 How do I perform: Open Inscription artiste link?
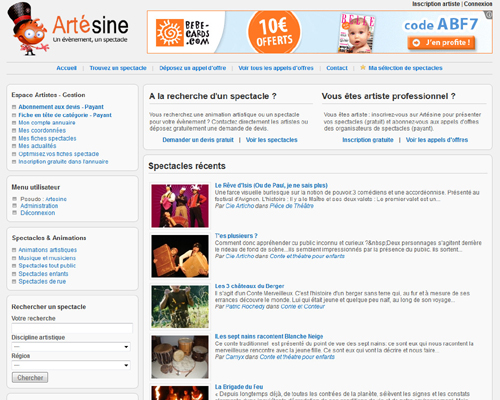coord(436,4)
